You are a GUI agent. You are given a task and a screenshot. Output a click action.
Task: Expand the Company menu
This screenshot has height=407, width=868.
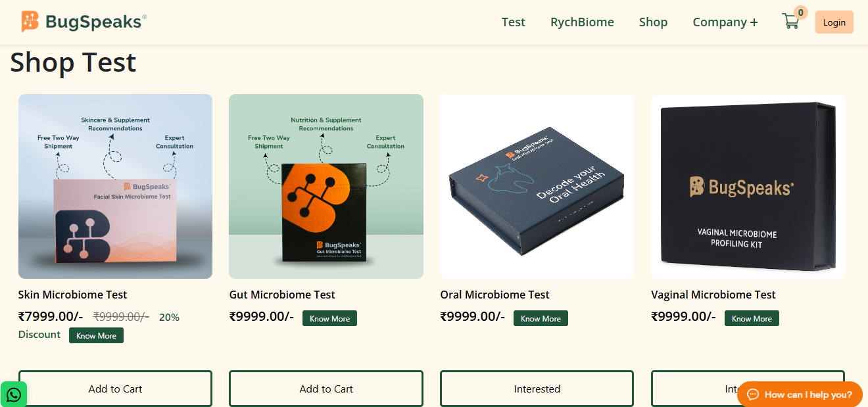(x=725, y=22)
